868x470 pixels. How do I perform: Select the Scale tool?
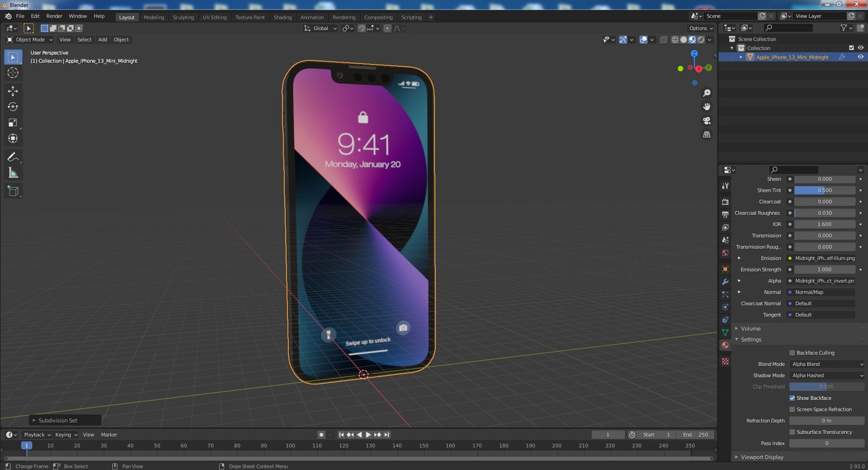[13, 123]
